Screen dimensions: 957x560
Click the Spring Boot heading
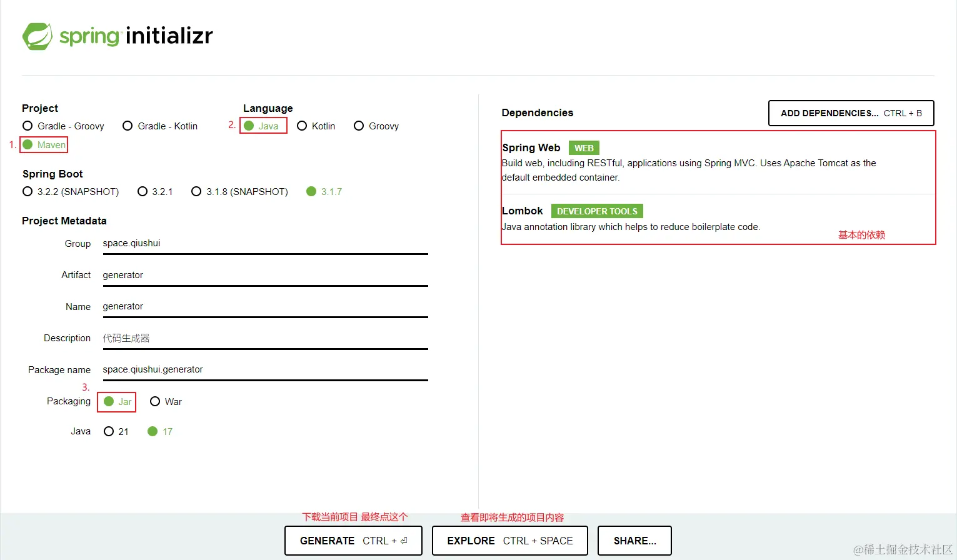pos(53,174)
